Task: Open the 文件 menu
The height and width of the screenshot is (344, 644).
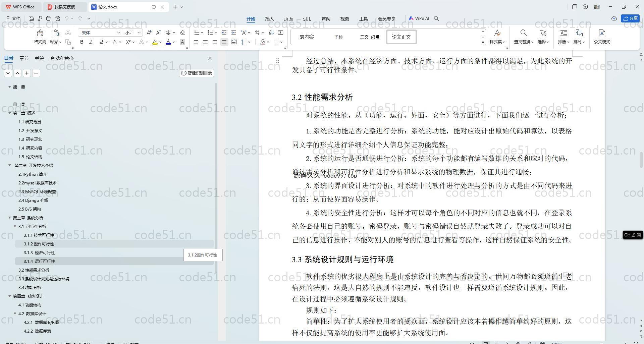Action: point(13,18)
